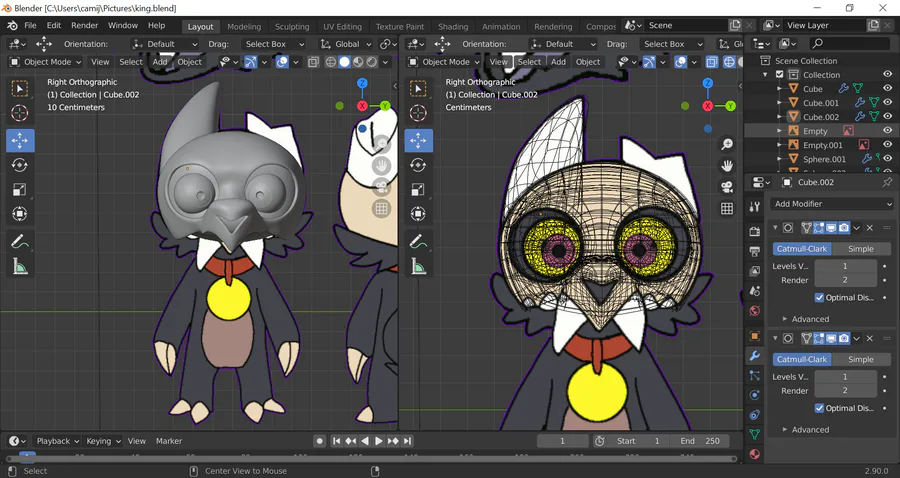This screenshot has width=900, height=478.
Task: Switch to the Sculpting workspace tab
Action: (x=292, y=26)
